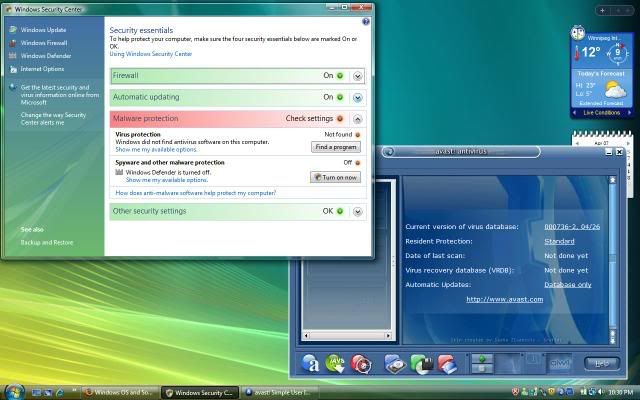This screenshot has height=400, width=640.
Task: Show available options for virus protection
Action: (156, 150)
